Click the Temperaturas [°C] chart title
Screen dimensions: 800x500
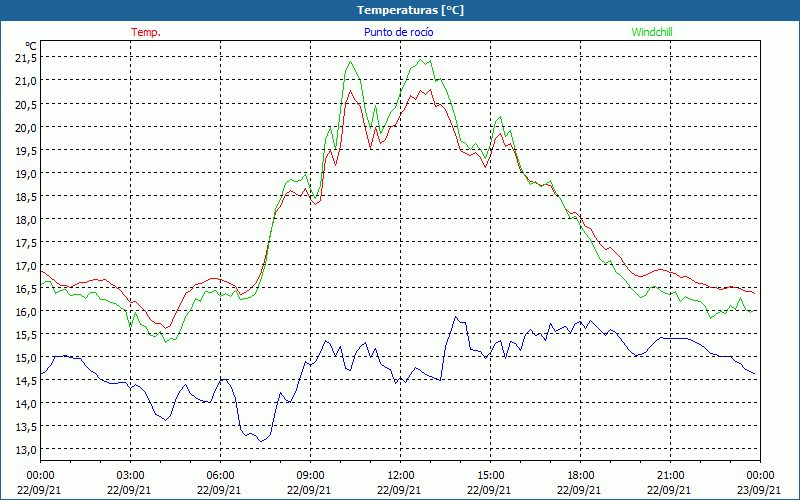pyautogui.click(x=410, y=10)
